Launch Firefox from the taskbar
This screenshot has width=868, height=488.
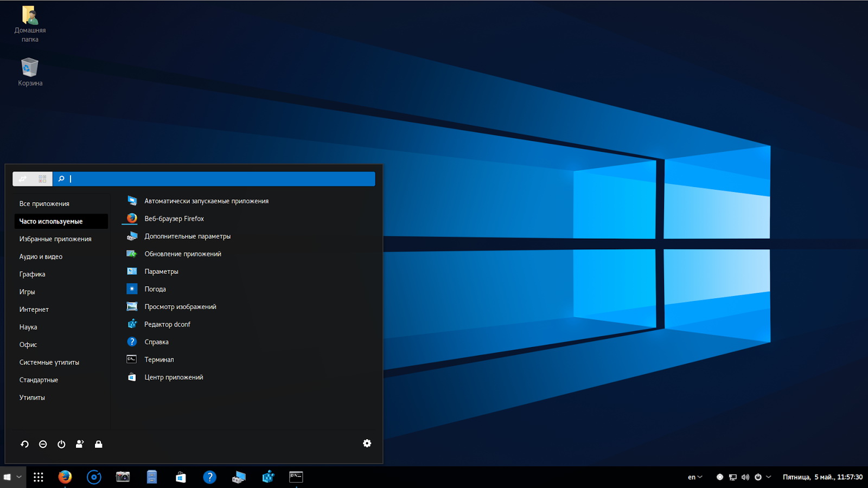(x=65, y=477)
